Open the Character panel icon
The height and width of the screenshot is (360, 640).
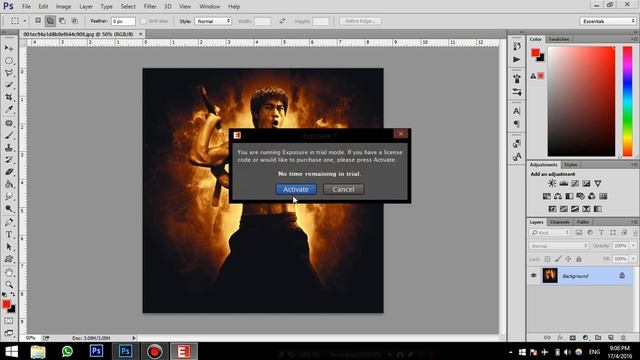click(x=517, y=111)
